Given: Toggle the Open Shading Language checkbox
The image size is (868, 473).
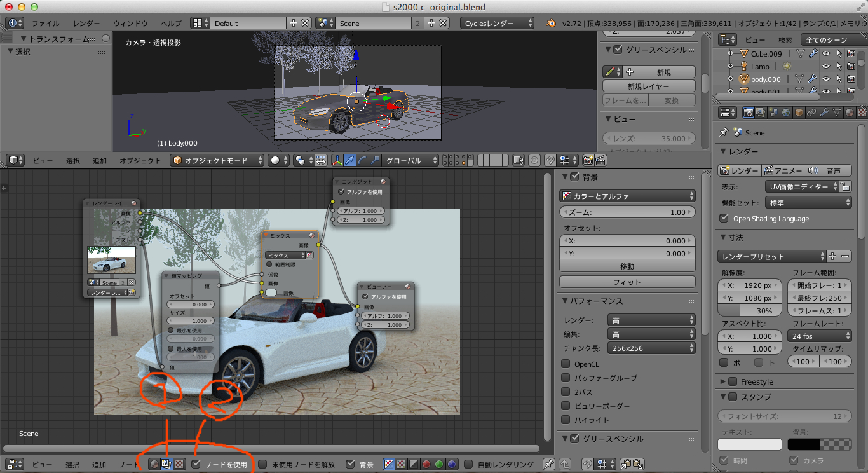Looking at the screenshot, I should point(724,218).
